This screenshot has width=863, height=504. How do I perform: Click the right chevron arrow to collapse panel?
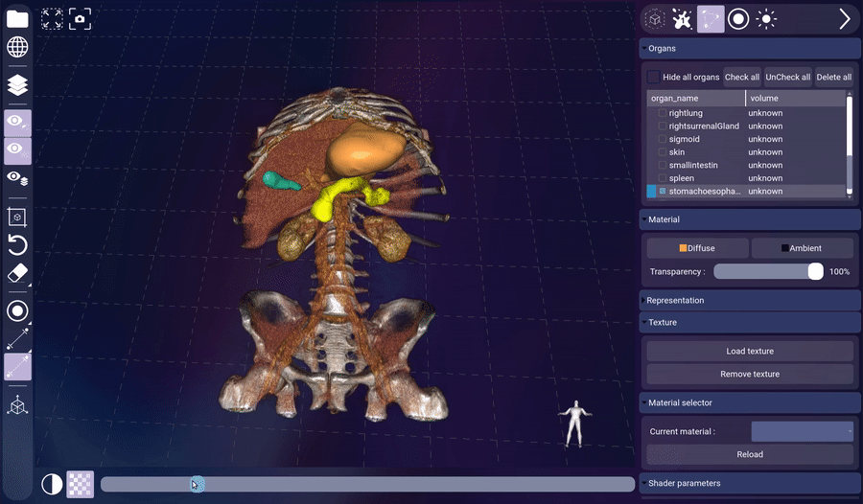click(845, 19)
